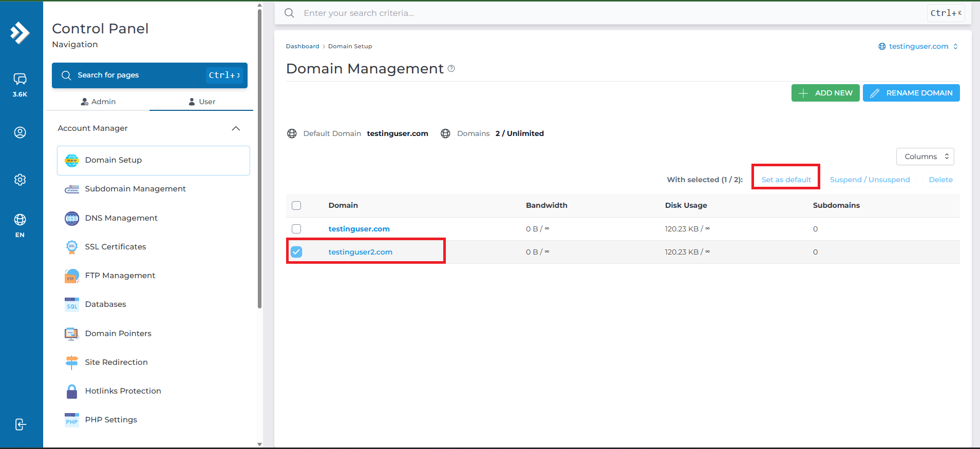
Task: Sort by the Disk Usage column header
Action: pyautogui.click(x=686, y=205)
